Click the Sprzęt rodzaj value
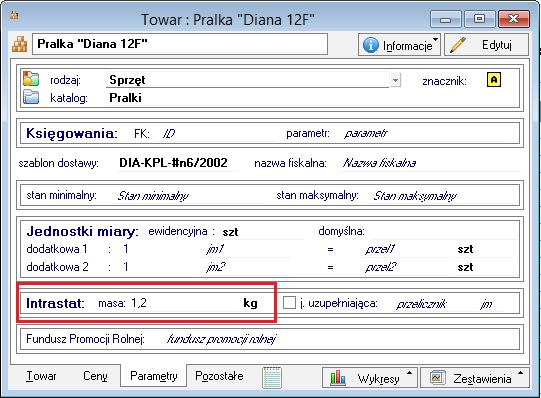This screenshot has height=398, width=541. click(127, 80)
